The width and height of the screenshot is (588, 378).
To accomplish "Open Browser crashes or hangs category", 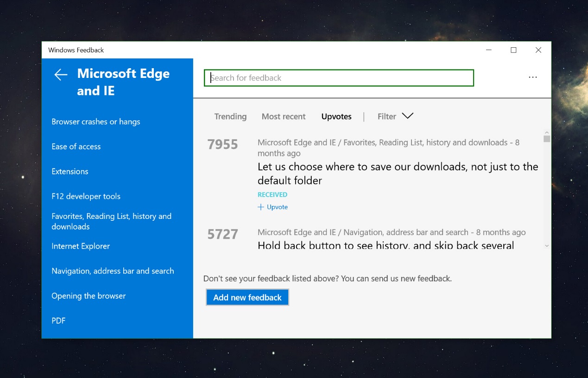I will [x=96, y=122].
